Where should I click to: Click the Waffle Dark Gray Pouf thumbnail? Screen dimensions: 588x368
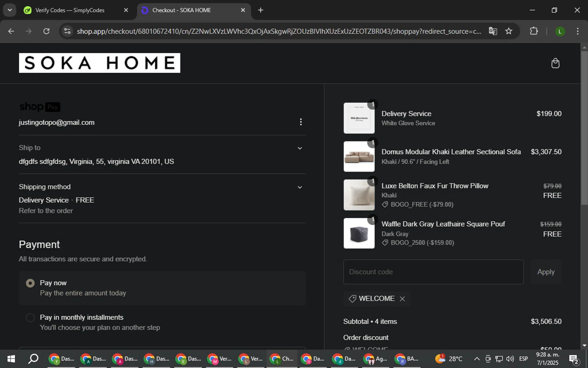pyautogui.click(x=359, y=233)
